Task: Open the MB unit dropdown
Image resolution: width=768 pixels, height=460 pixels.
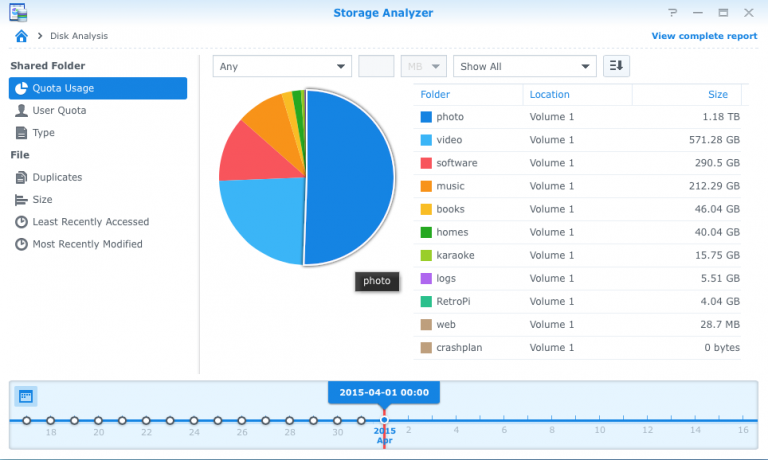Action: pyautogui.click(x=424, y=66)
